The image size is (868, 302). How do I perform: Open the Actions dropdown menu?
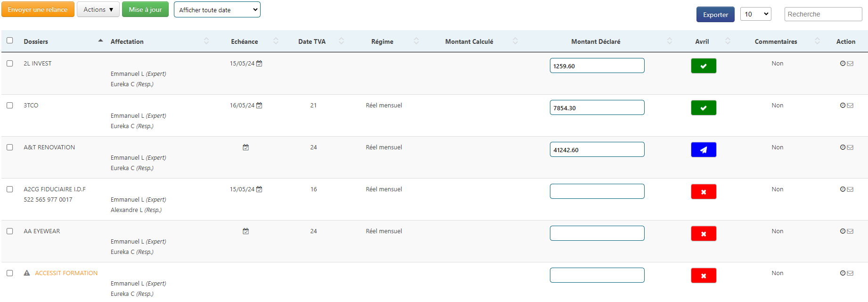[x=98, y=9]
